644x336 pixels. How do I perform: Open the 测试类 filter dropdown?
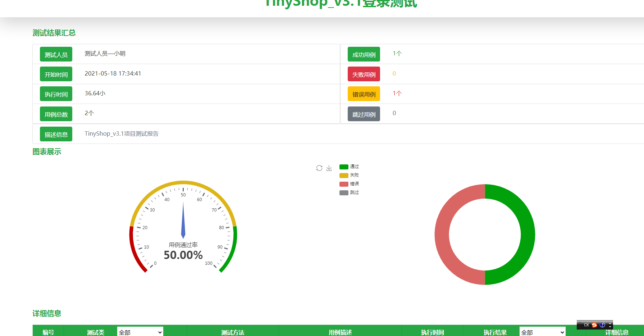tap(140, 332)
